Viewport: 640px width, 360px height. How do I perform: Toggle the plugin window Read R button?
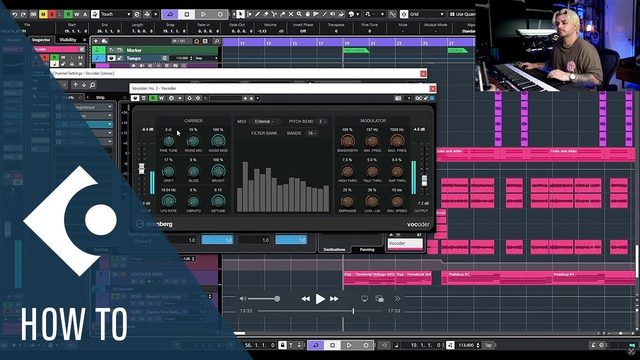[x=153, y=98]
